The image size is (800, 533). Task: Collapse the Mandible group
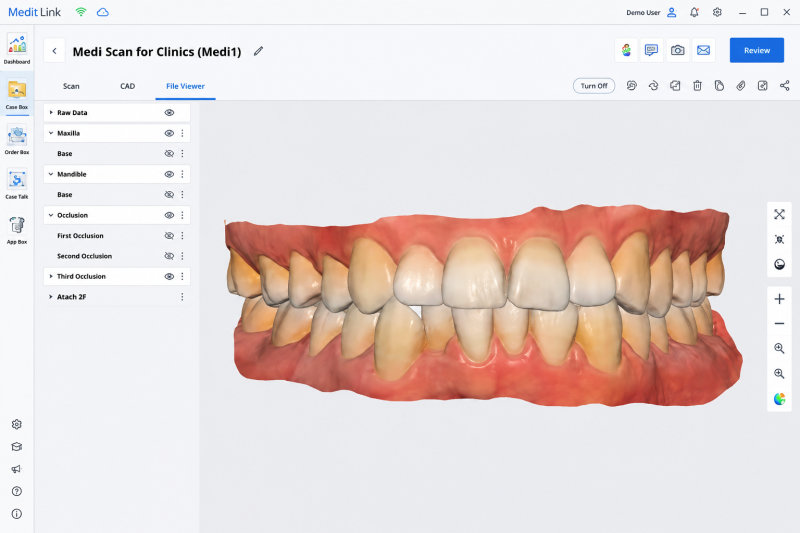(51, 174)
